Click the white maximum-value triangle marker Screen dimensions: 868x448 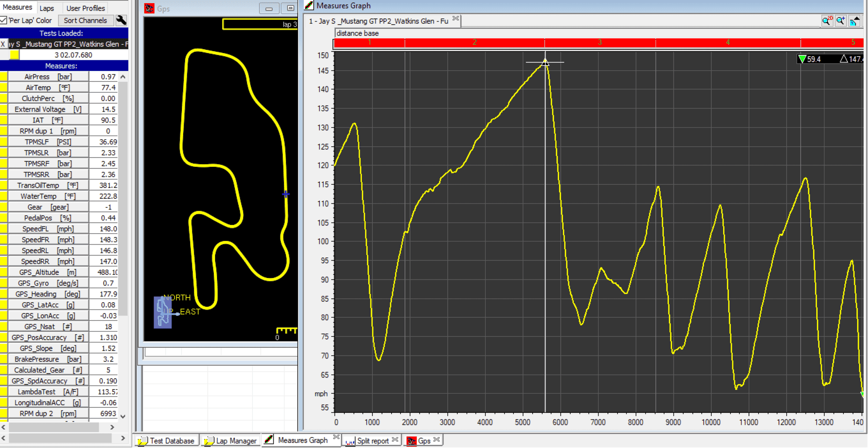(844, 59)
